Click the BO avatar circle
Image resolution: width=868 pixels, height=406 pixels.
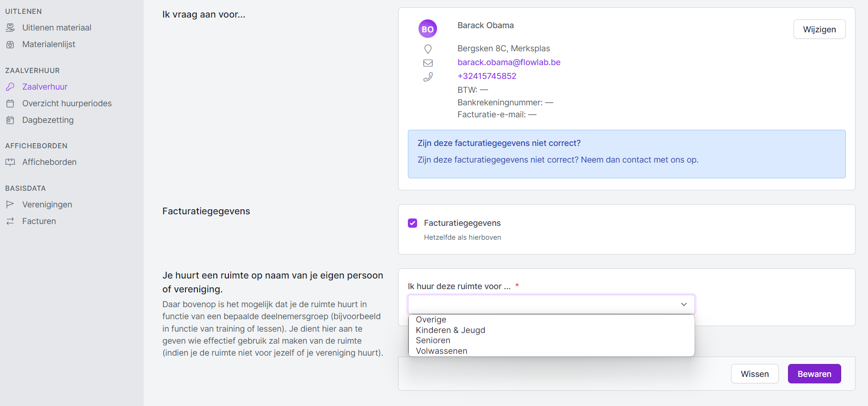(x=428, y=29)
